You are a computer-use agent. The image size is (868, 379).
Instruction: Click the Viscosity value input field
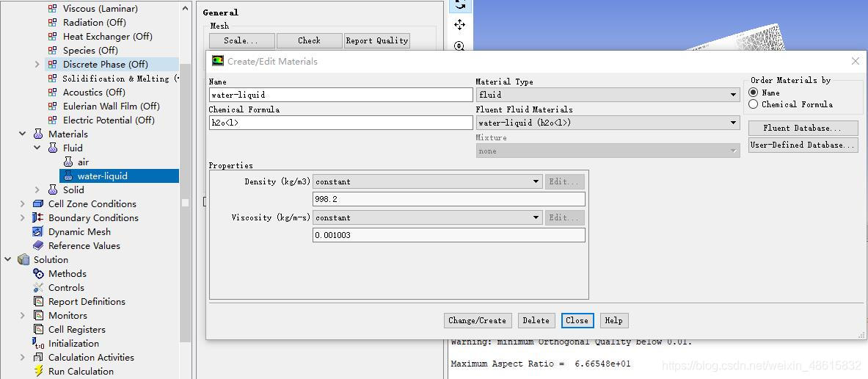click(448, 235)
